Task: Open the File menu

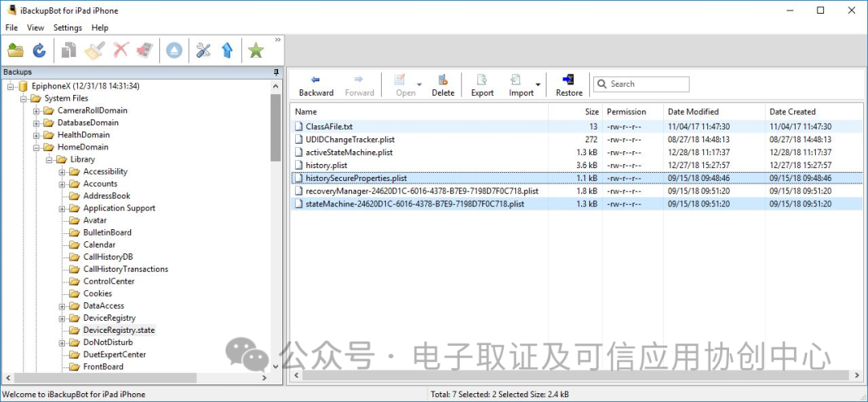Action: (x=11, y=27)
